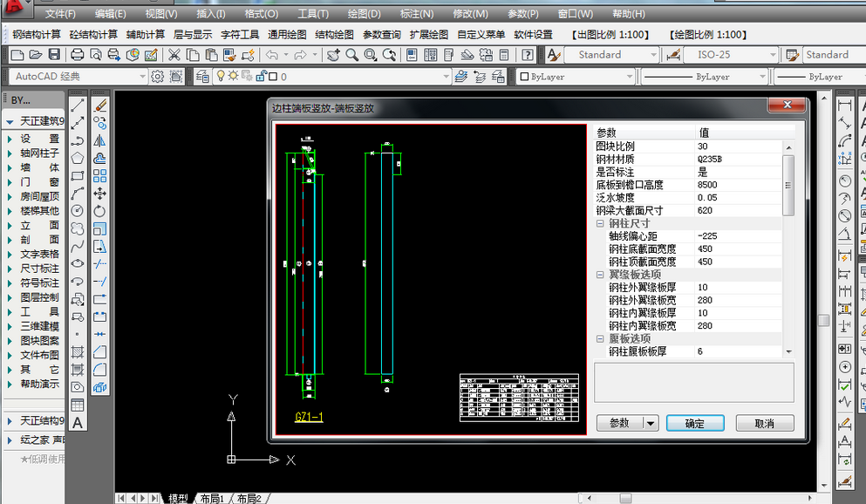Click the 图块比例 value 30
The width and height of the screenshot is (866, 504).
point(738,146)
